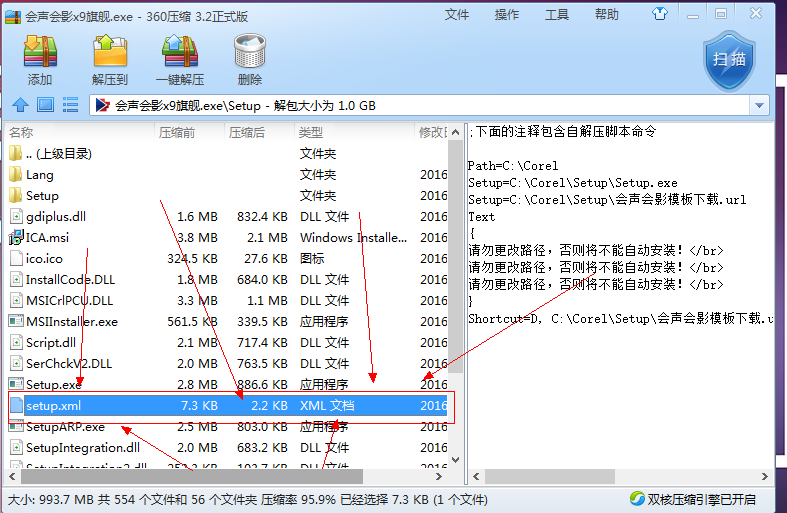
Task: Click the comment pane horizontal scroll thumb
Action: tap(550, 476)
